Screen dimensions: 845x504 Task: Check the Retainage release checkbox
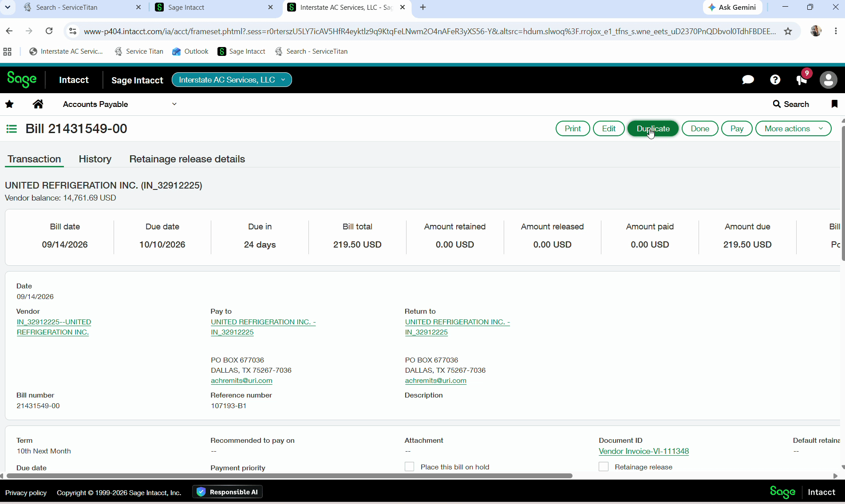pos(604,467)
